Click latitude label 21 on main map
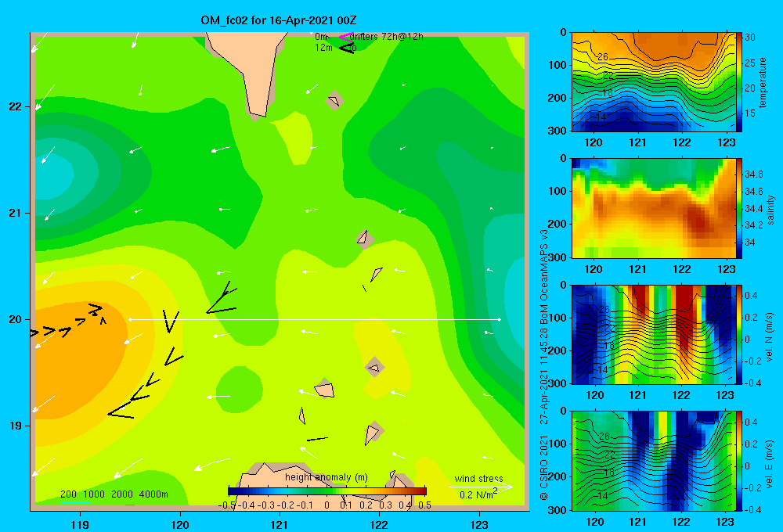 pyautogui.click(x=15, y=213)
